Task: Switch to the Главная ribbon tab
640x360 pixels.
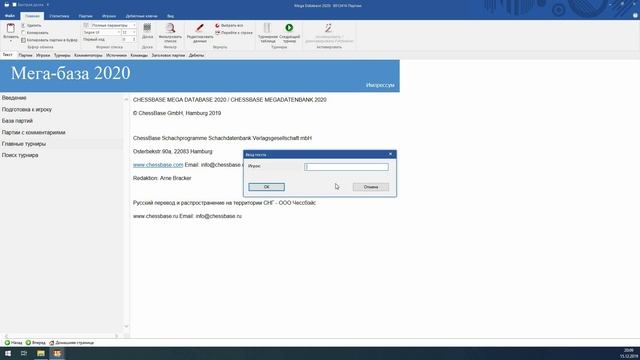Action: coord(32,16)
